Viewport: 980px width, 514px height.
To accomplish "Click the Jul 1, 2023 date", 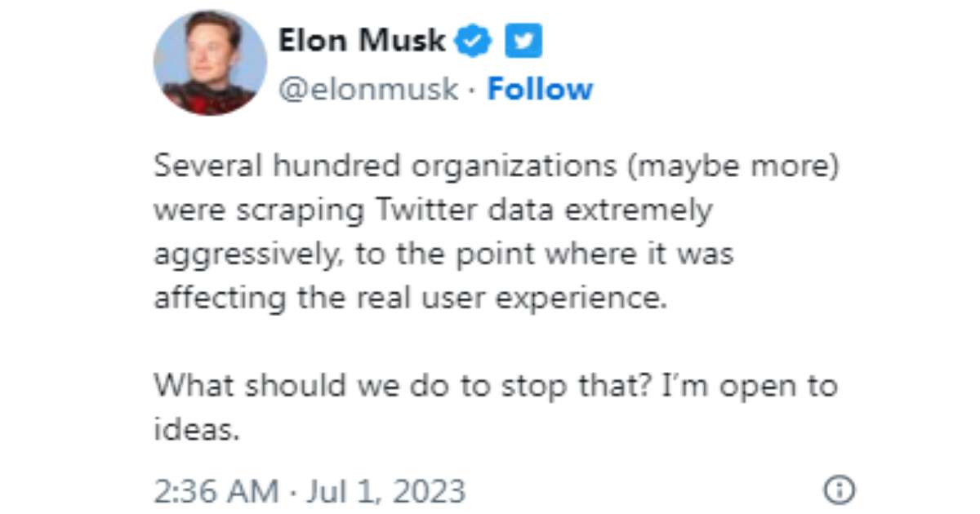I will [380, 491].
